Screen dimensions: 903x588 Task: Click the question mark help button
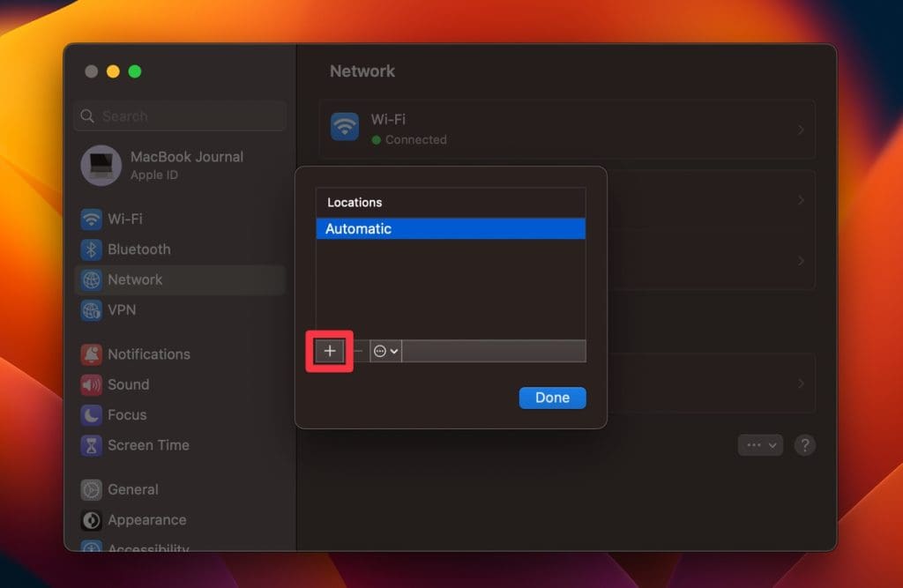coord(805,445)
